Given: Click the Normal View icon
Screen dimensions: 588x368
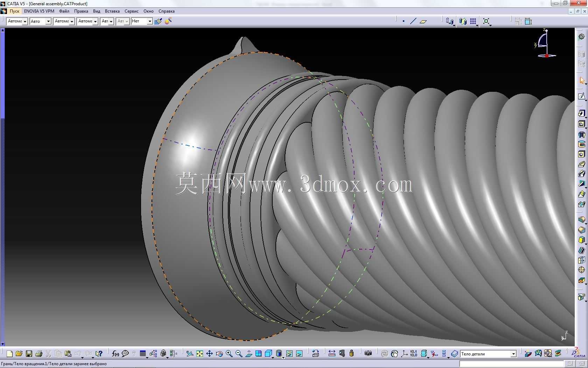Looking at the screenshot, I should tap(248, 354).
